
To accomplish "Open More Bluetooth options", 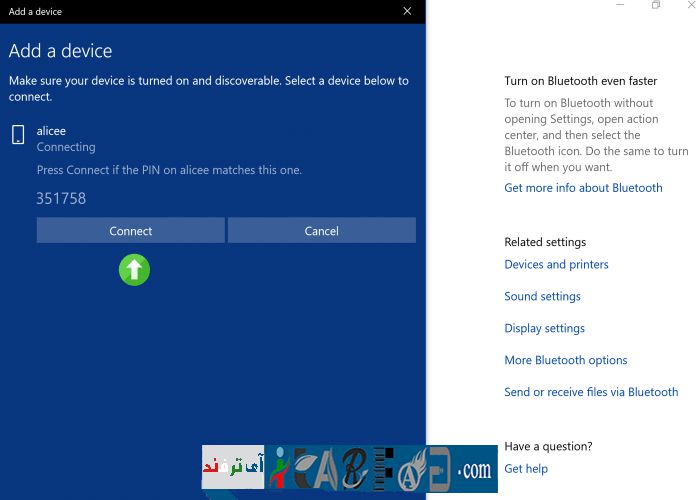I will tap(566, 360).
